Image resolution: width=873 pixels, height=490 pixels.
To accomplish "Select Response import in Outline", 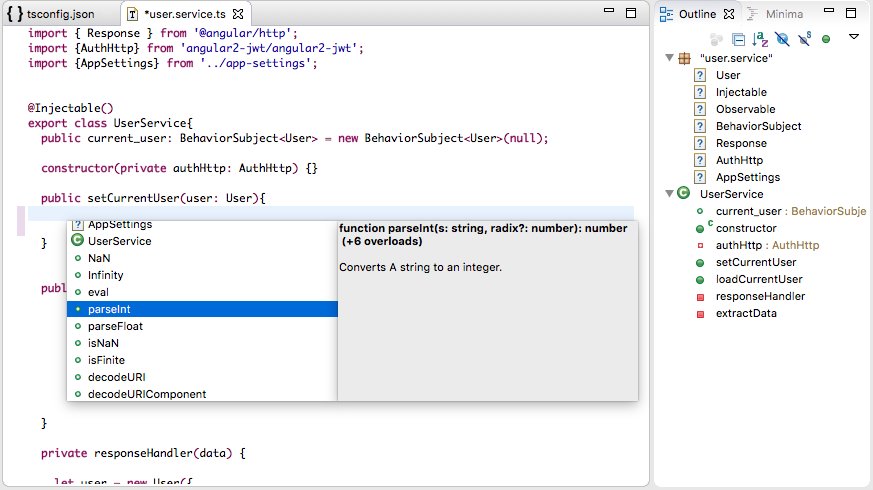I will (x=741, y=143).
